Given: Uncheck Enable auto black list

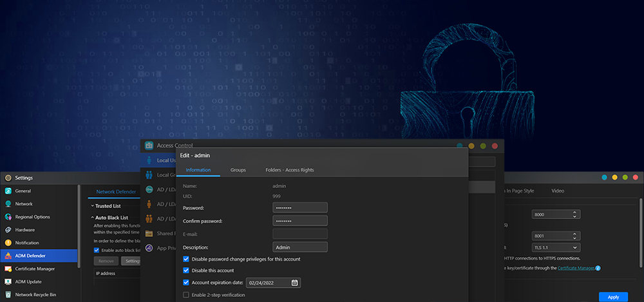Looking at the screenshot, I should coord(97,250).
